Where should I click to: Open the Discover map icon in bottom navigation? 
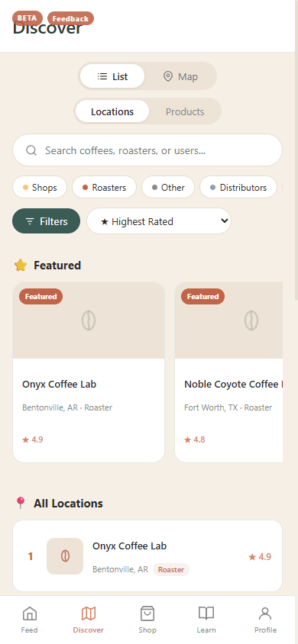coord(89,613)
